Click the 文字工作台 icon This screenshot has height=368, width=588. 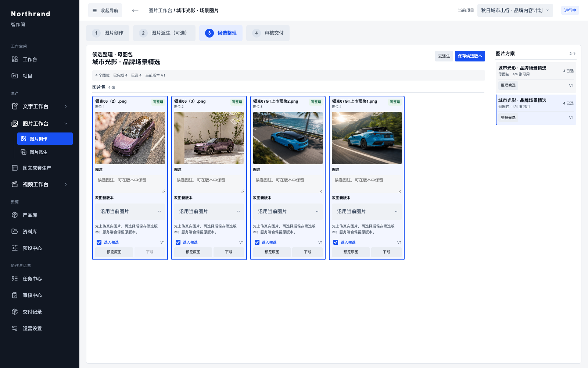tap(15, 106)
